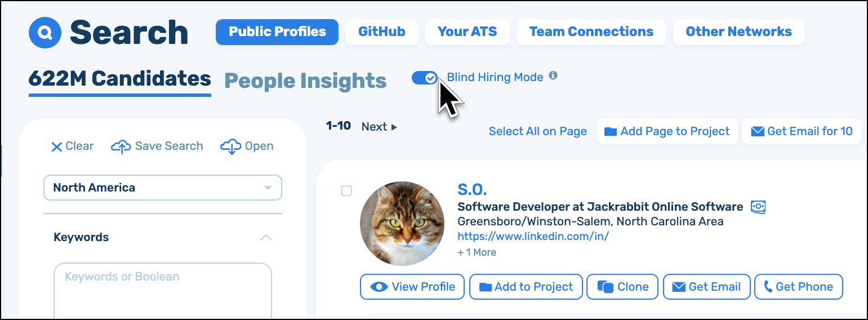This screenshot has width=868, height=320.
Task: Click the magnifier Search logo icon
Action: tap(44, 33)
